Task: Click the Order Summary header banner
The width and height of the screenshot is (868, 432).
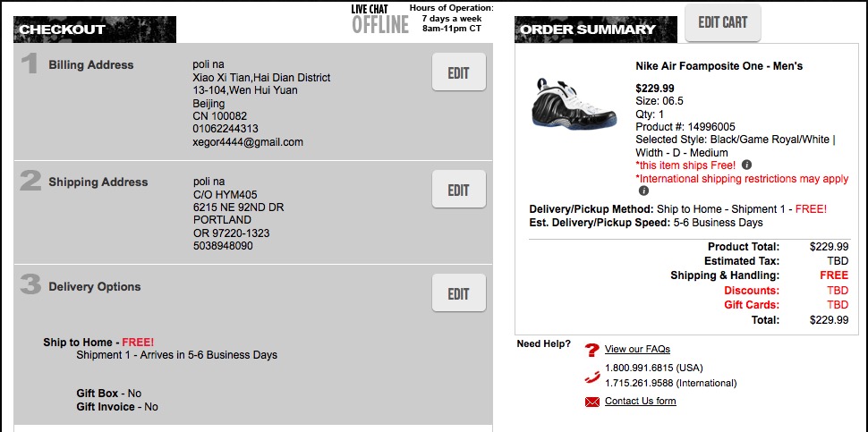Action: click(591, 30)
